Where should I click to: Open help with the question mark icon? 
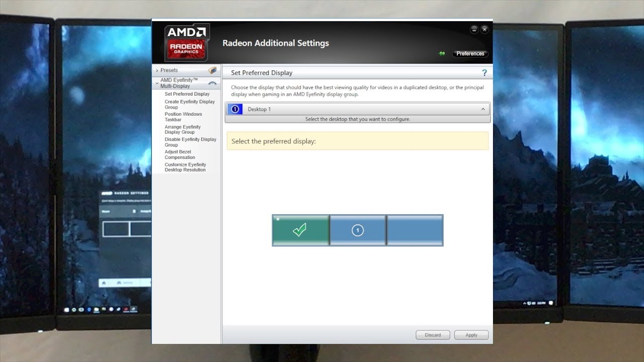(485, 73)
